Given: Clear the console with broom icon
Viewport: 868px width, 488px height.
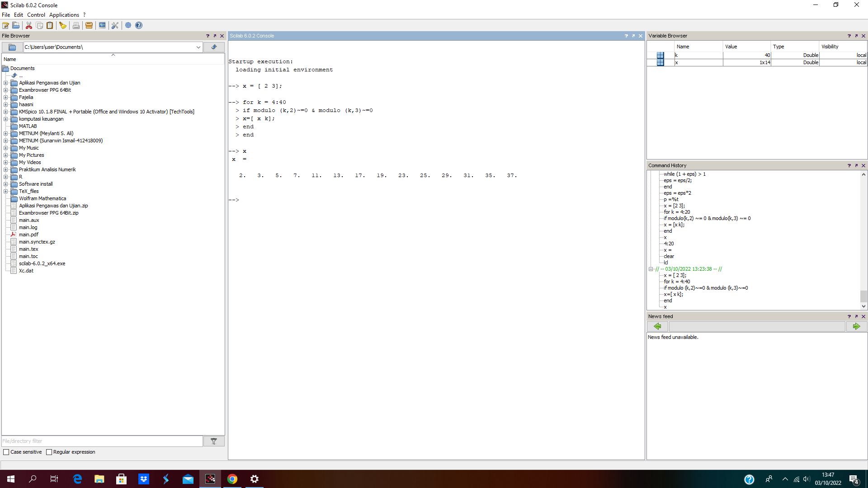Looking at the screenshot, I should [63, 25].
